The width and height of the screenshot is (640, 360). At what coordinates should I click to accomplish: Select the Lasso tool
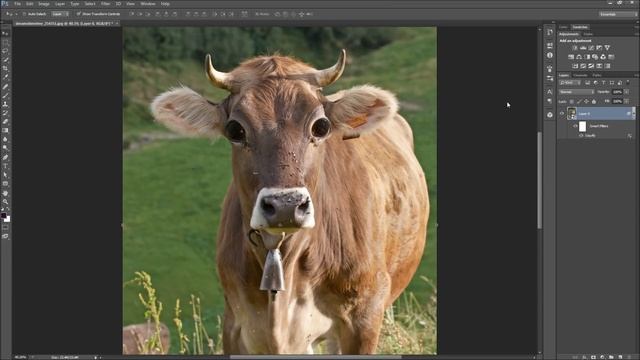click(x=5, y=51)
